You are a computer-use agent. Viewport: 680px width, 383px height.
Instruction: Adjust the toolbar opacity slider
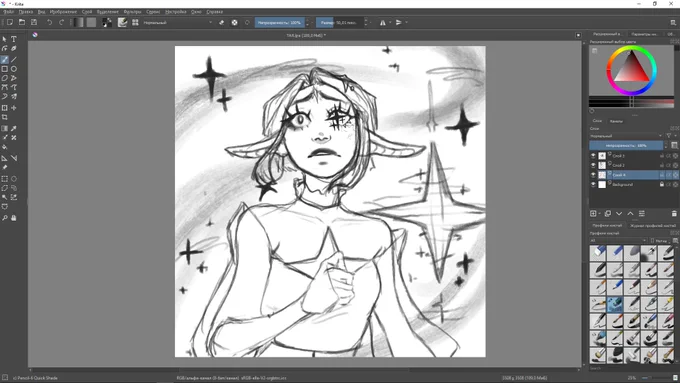tap(279, 23)
